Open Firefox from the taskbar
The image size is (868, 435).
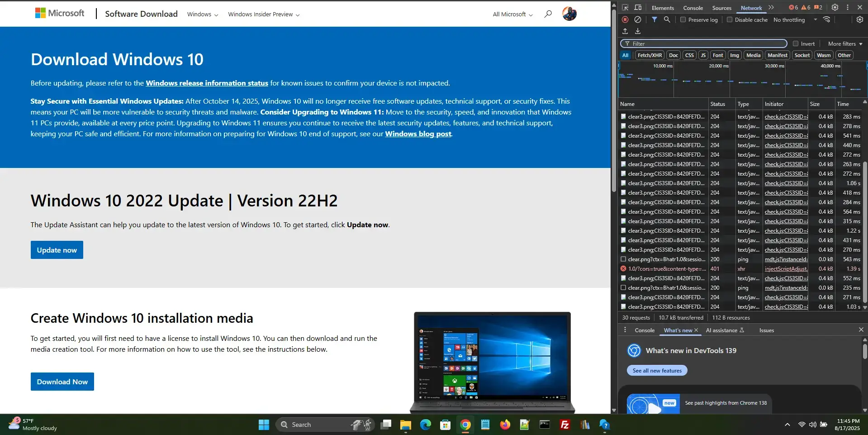(505, 425)
